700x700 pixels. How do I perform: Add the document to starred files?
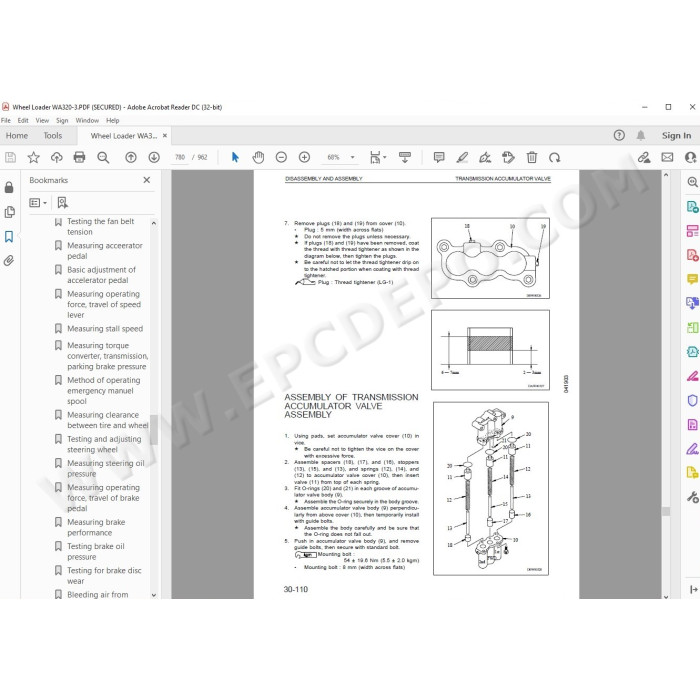pyautogui.click(x=33, y=157)
